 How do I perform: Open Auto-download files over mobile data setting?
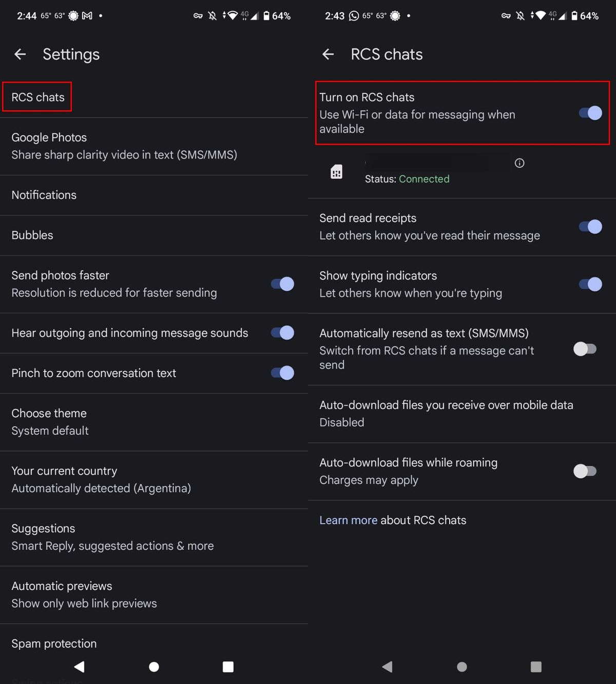[446, 414]
